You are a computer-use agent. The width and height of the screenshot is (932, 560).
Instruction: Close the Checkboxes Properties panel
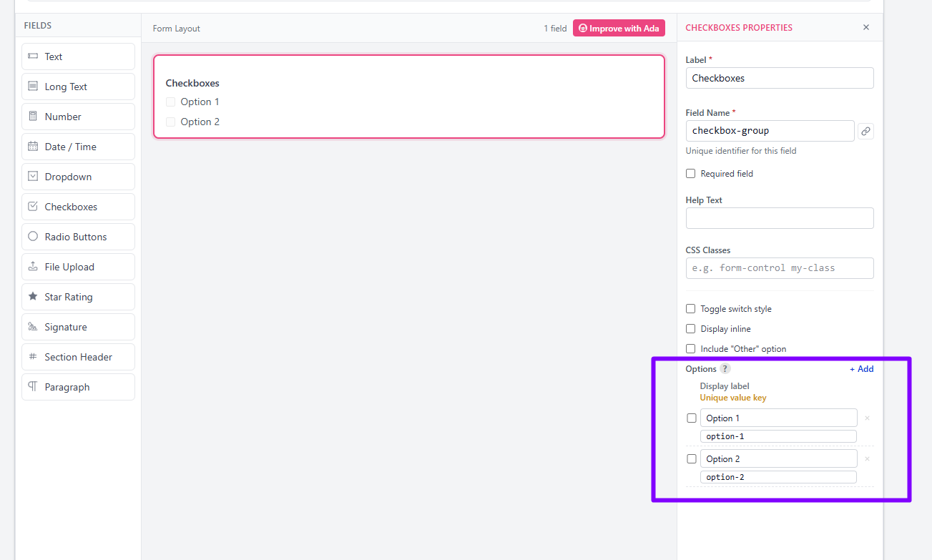pos(866,28)
